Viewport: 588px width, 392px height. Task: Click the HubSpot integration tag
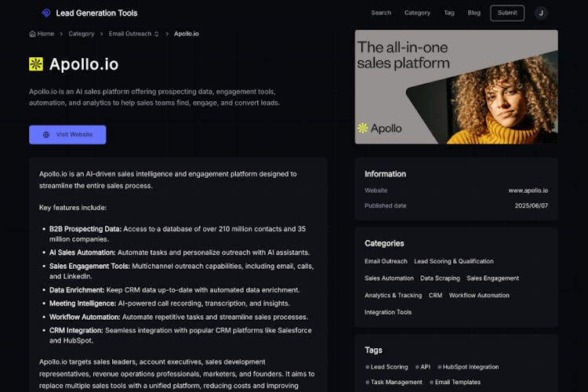coord(470,367)
